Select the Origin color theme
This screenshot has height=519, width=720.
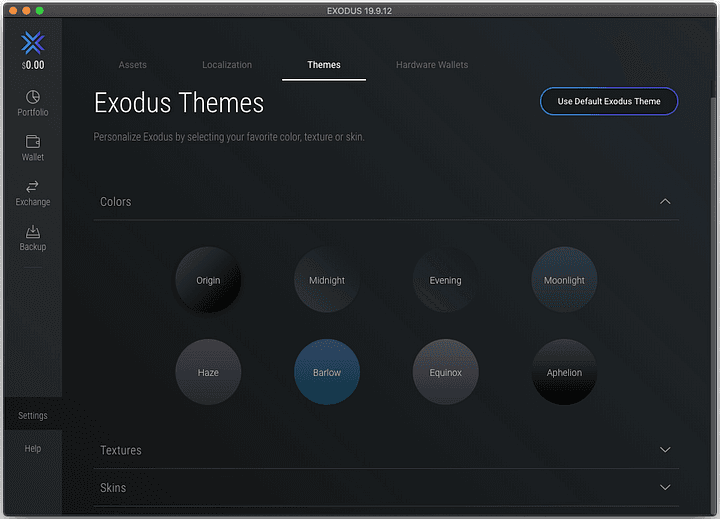(x=208, y=280)
